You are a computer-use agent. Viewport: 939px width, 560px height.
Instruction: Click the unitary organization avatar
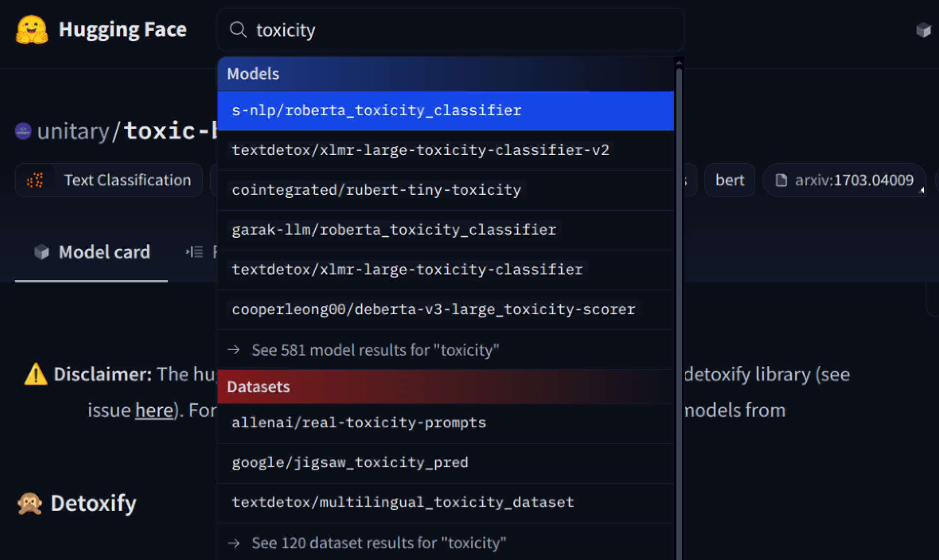[x=23, y=131]
